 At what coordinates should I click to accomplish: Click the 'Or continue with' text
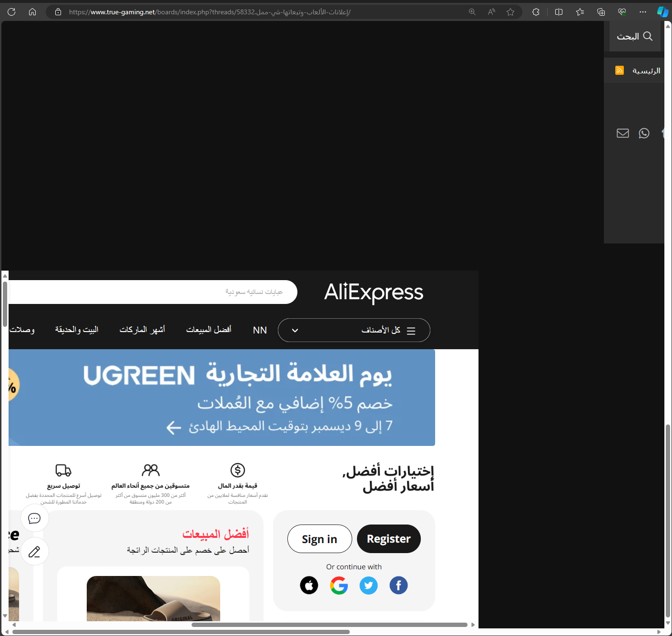(x=354, y=566)
